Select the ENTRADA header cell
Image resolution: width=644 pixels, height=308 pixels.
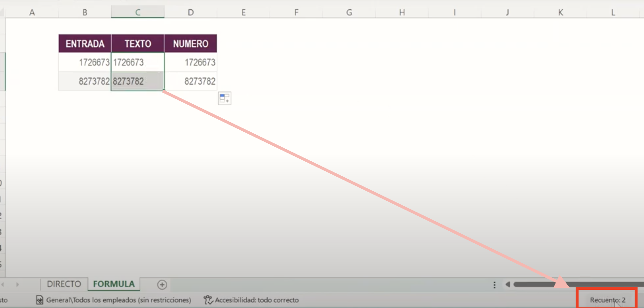click(x=85, y=43)
